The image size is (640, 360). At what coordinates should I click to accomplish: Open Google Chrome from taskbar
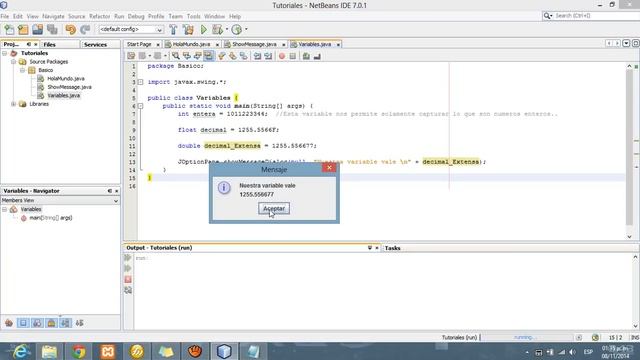(x=79, y=351)
